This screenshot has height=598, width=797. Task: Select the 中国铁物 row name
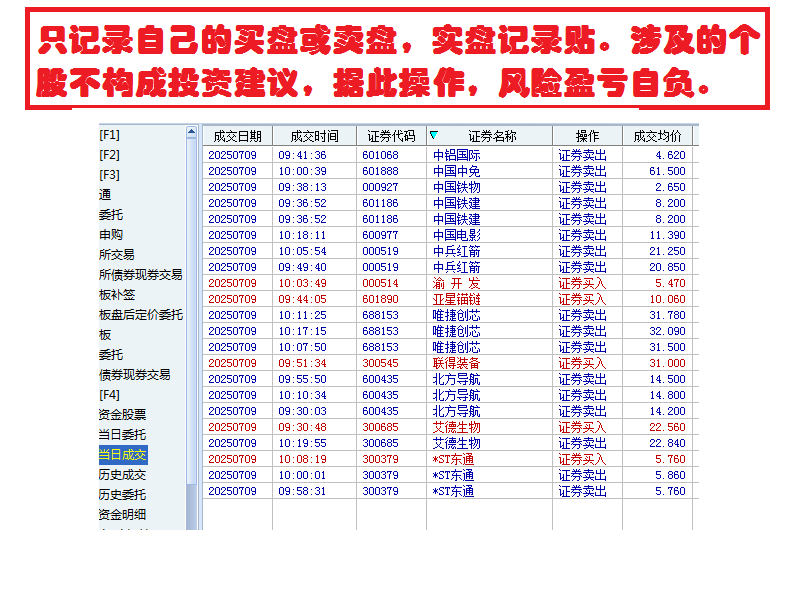pyautogui.click(x=456, y=187)
